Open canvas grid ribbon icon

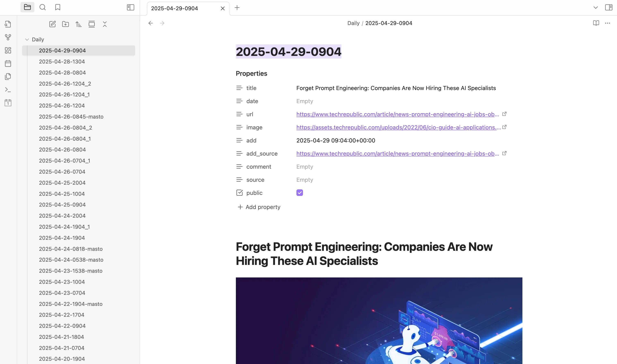8,50
